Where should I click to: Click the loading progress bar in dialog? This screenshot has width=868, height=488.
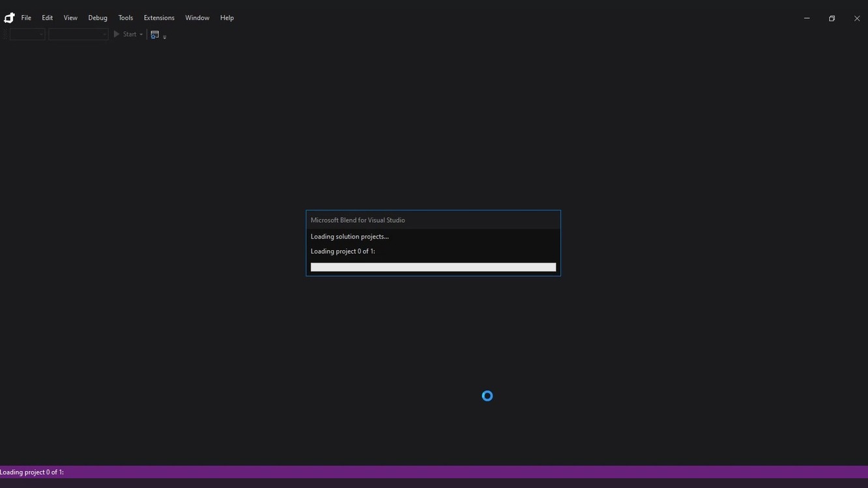433,267
